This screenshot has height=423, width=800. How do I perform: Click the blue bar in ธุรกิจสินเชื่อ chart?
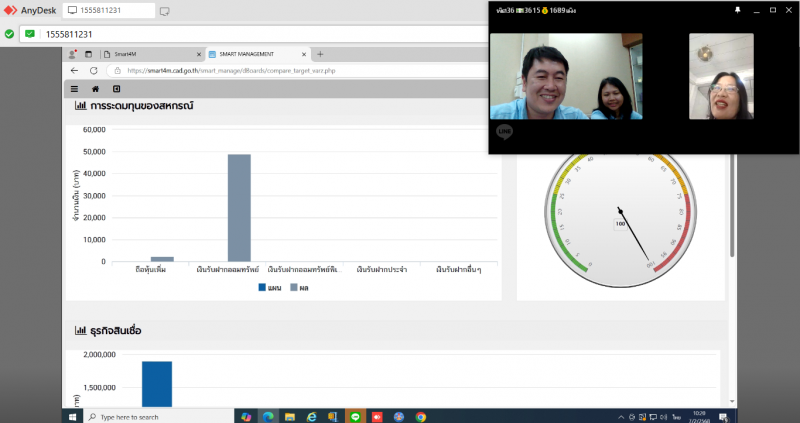157,384
